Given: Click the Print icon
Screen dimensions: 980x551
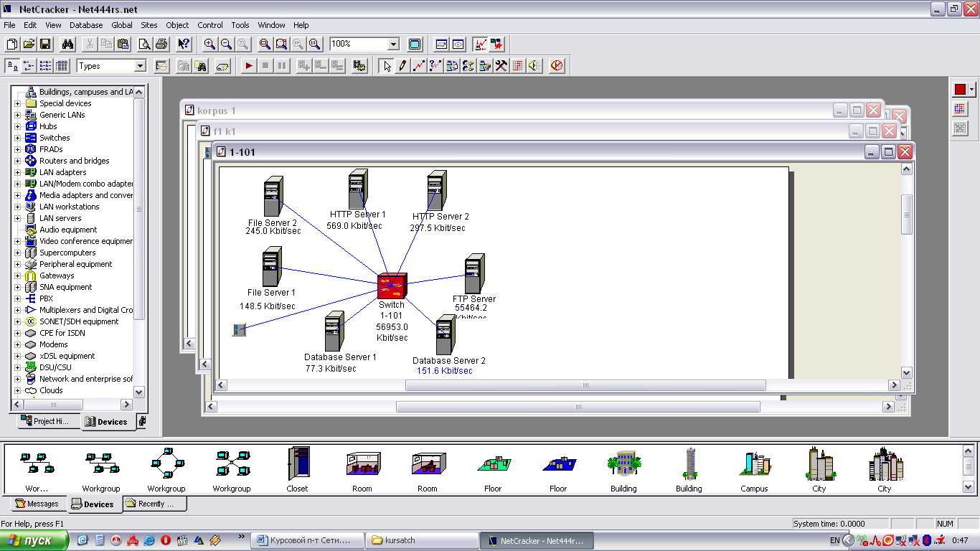Looking at the screenshot, I should [161, 44].
